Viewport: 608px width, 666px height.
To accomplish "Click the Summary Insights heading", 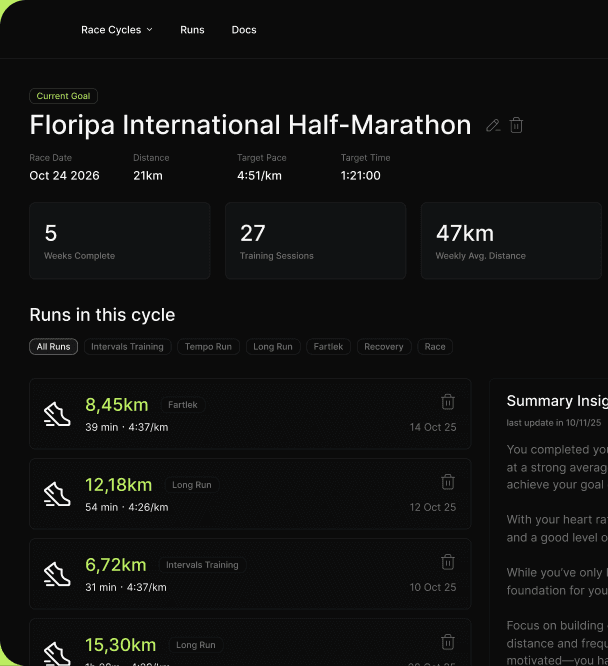I will pyautogui.click(x=557, y=401).
